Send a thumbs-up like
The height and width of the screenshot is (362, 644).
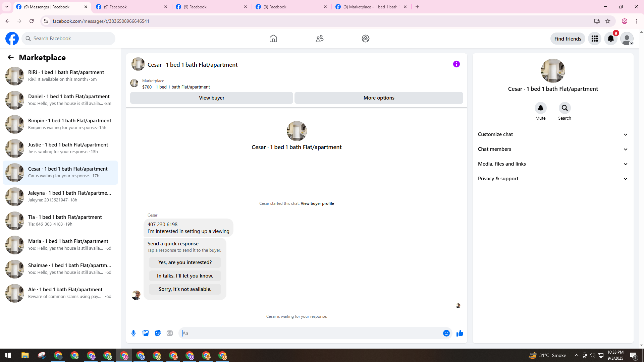(x=460, y=333)
